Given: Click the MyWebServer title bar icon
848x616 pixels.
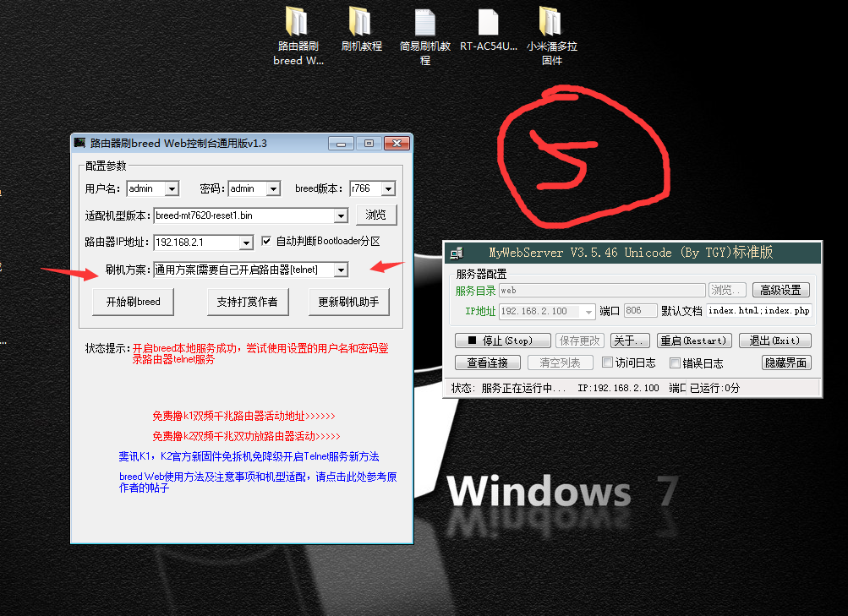Looking at the screenshot, I should tap(457, 253).
